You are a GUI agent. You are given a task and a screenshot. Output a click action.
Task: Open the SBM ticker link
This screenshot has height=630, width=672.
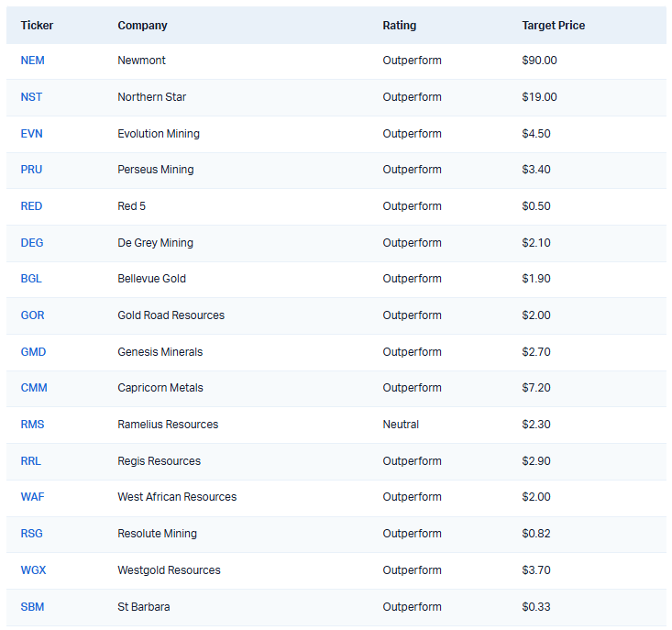(32, 607)
